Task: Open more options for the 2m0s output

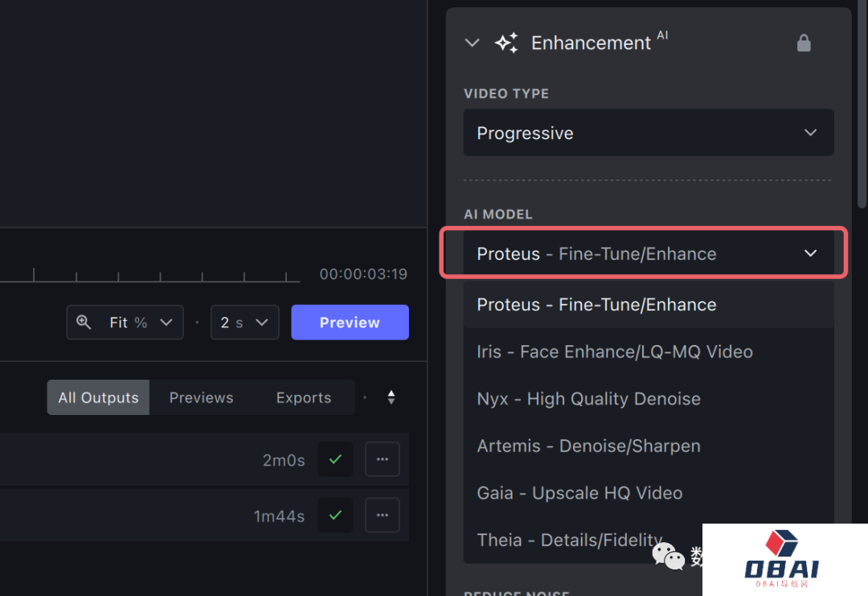Action: [x=383, y=460]
